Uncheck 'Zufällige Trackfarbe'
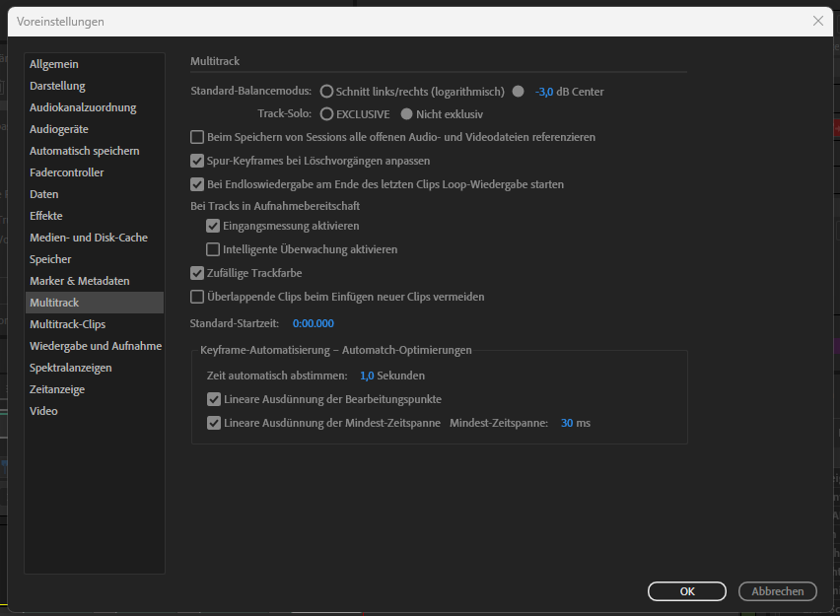This screenshot has height=616, width=840. click(195, 273)
